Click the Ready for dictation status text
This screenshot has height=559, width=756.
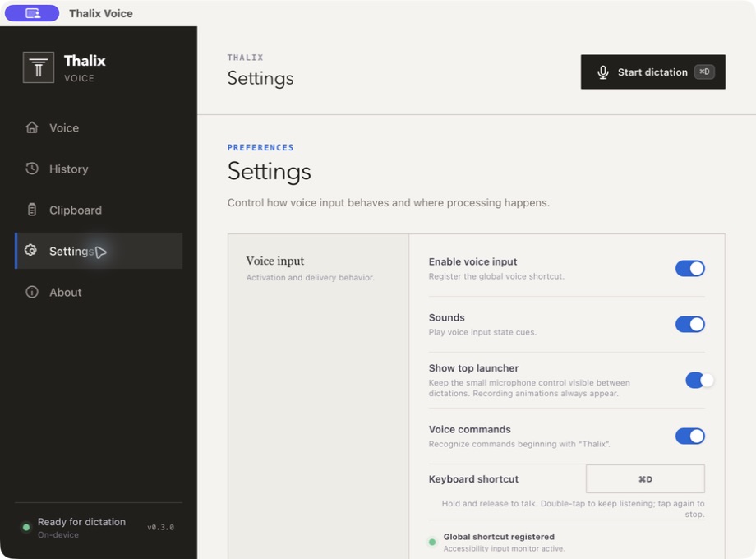(81, 522)
